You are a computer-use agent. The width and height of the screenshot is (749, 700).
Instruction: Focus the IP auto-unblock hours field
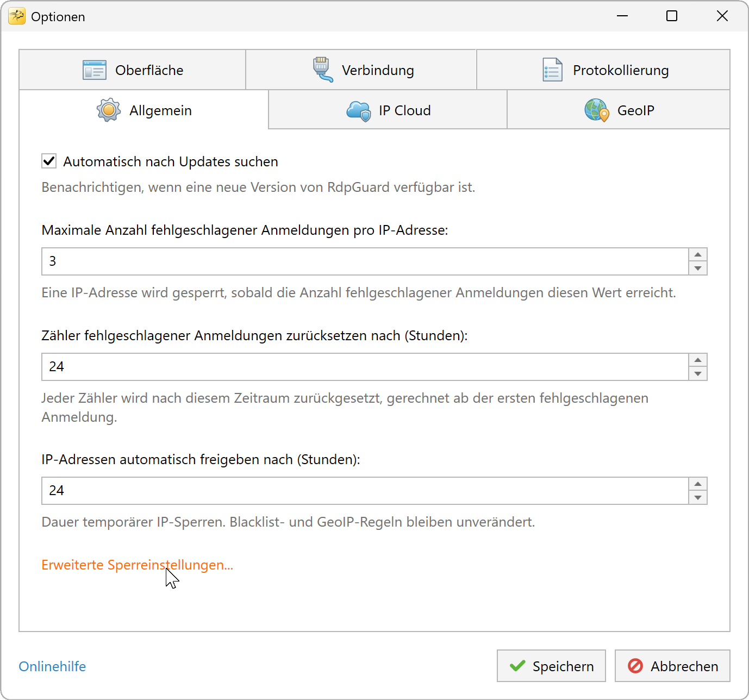(x=365, y=491)
